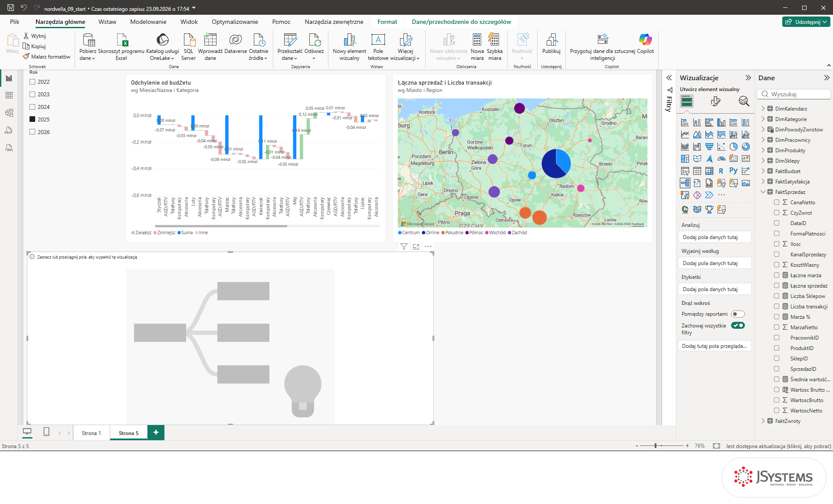Select the matrix visualization icon

coord(709,171)
